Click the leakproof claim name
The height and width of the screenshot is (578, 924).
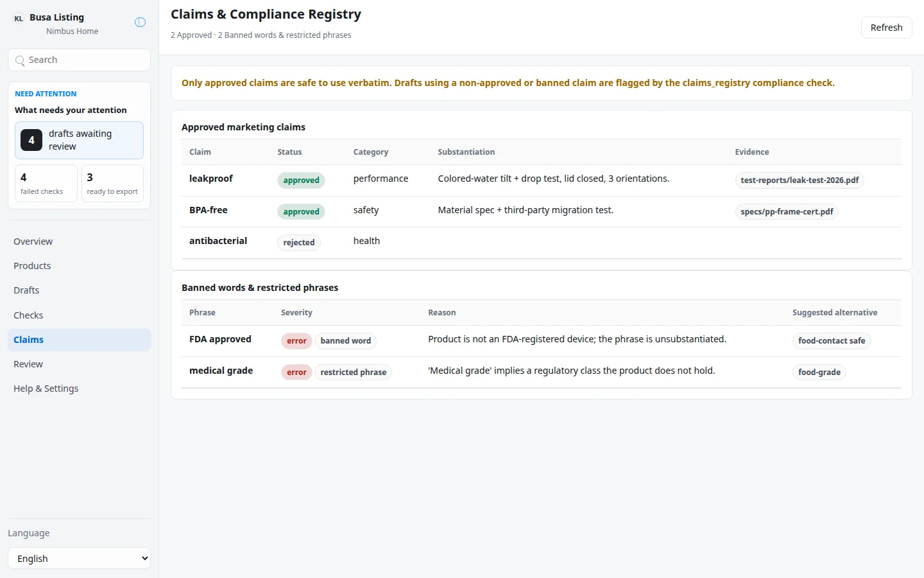(x=211, y=179)
